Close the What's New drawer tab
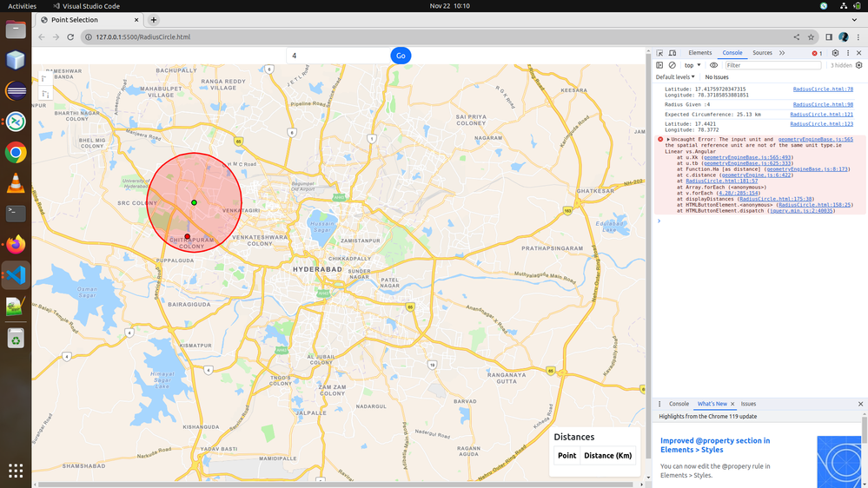The image size is (868, 488). 732,404
